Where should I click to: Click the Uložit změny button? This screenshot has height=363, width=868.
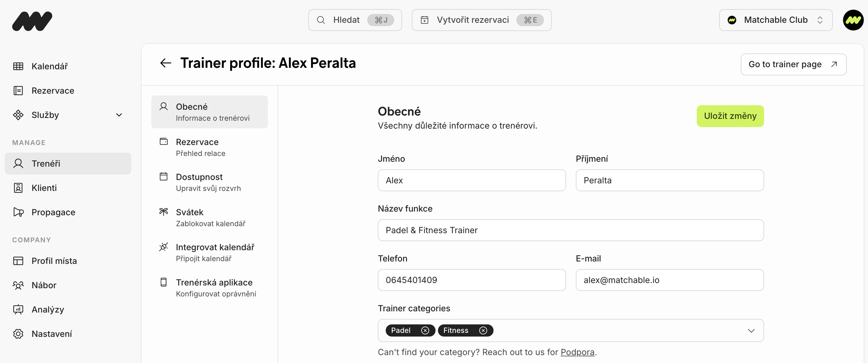point(730,116)
